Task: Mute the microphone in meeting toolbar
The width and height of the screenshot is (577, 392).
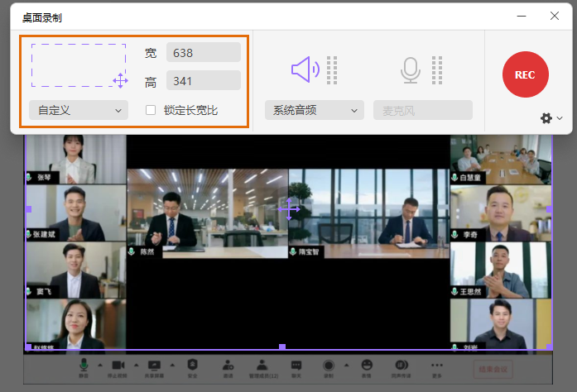Action: 84,366
